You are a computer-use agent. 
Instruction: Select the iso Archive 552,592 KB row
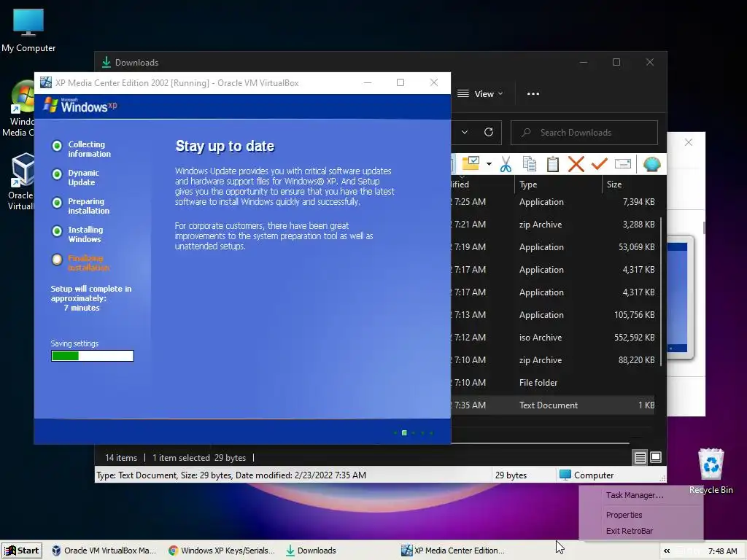pyautogui.click(x=553, y=338)
